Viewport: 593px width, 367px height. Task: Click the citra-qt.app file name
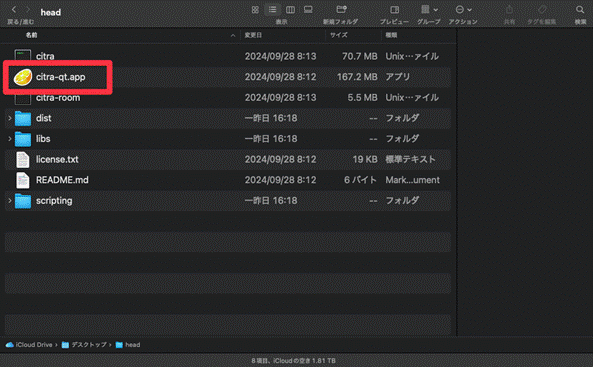61,77
